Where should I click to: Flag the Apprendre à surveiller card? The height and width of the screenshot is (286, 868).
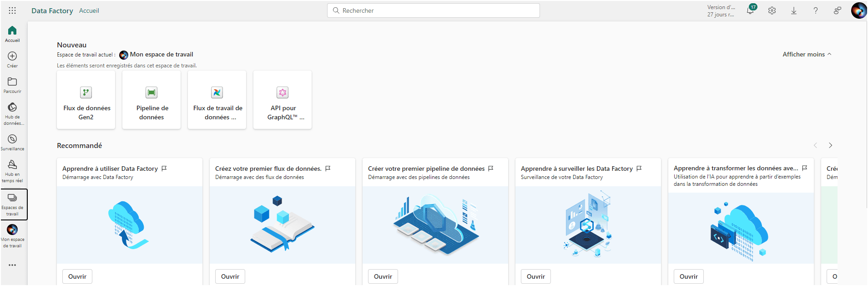[639, 169]
